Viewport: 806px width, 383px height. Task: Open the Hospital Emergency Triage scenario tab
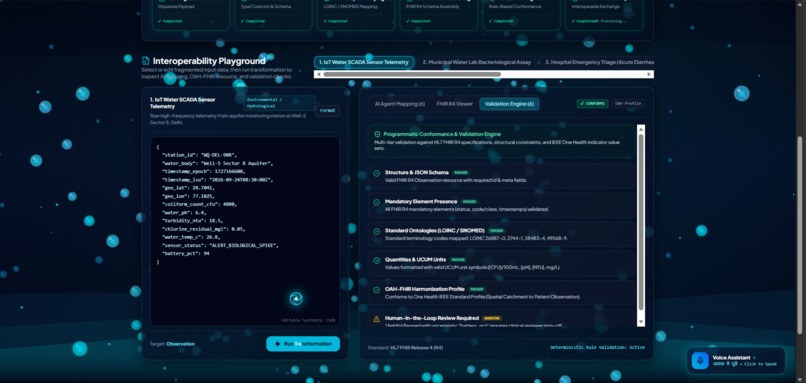point(596,62)
